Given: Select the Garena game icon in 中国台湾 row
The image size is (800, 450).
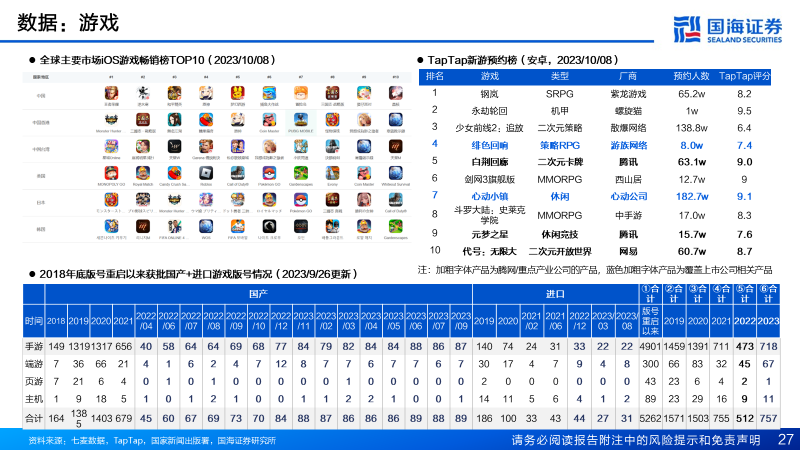Looking at the screenshot, I should pyautogui.click(x=206, y=147).
